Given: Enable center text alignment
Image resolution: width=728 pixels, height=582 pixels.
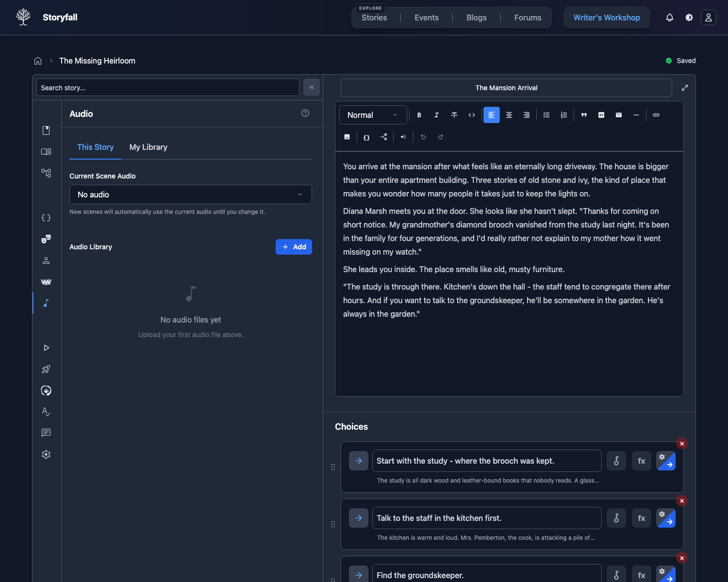Looking at the screenshot, I should [509, 115].
